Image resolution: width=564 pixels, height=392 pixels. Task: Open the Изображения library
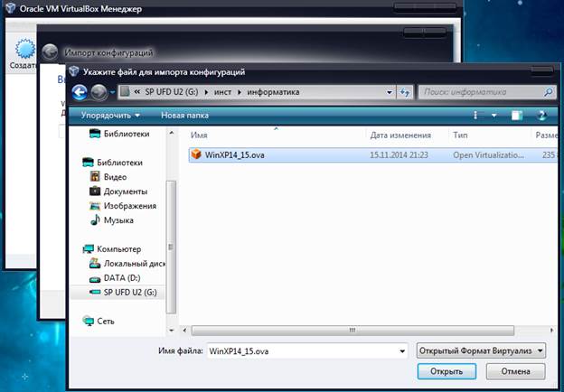point(123,206)
